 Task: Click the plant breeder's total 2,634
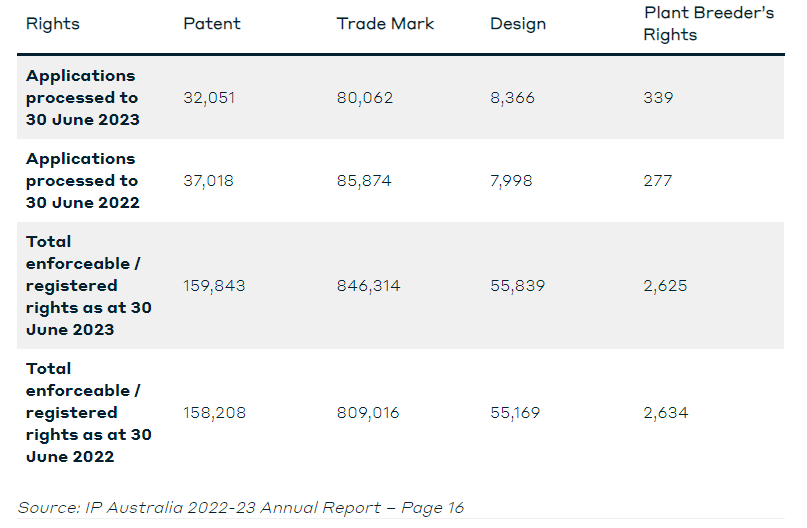[x=665, y=413]
